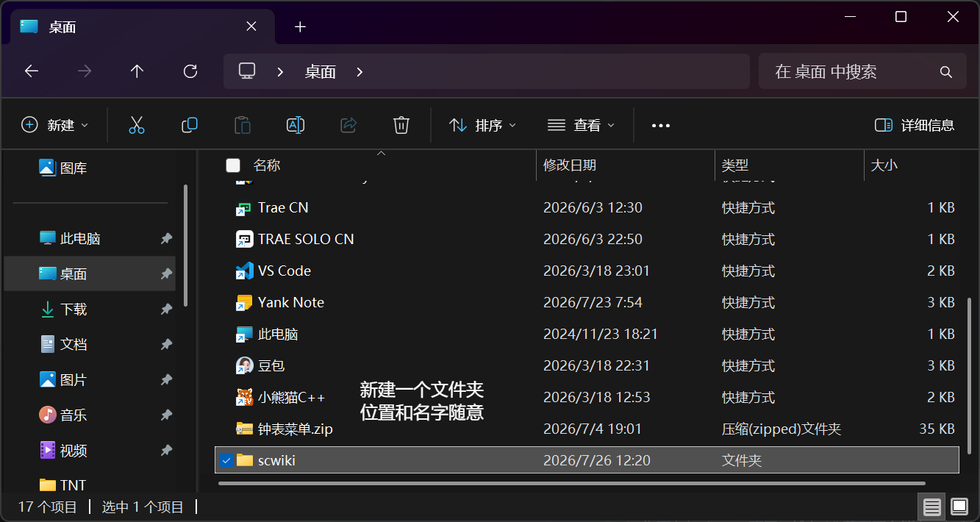Add a new tab with plus button
The height and width of the screenshot is (522, 980).
click(x=300, y=27)
